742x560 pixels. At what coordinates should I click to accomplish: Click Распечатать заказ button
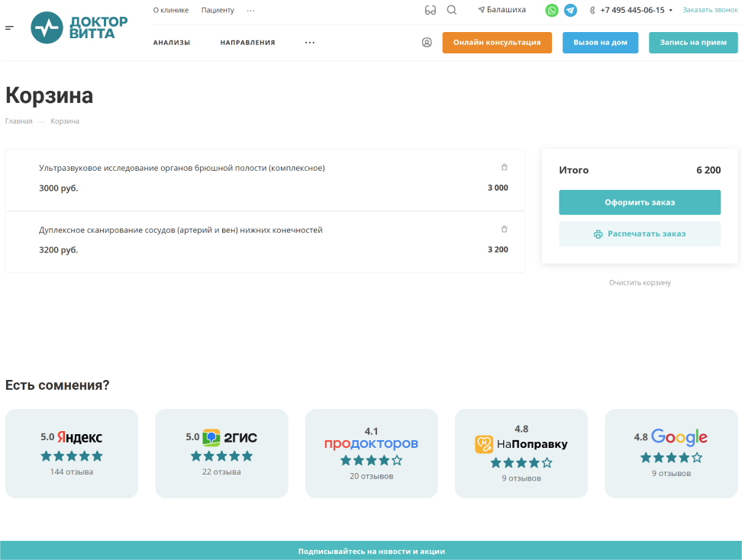tap(640, 233)
